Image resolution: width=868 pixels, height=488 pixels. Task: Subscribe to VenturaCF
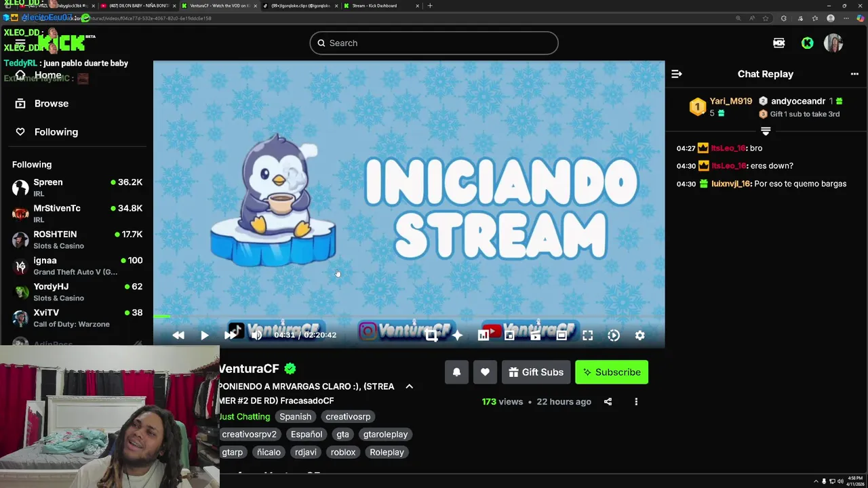[612, 372]
